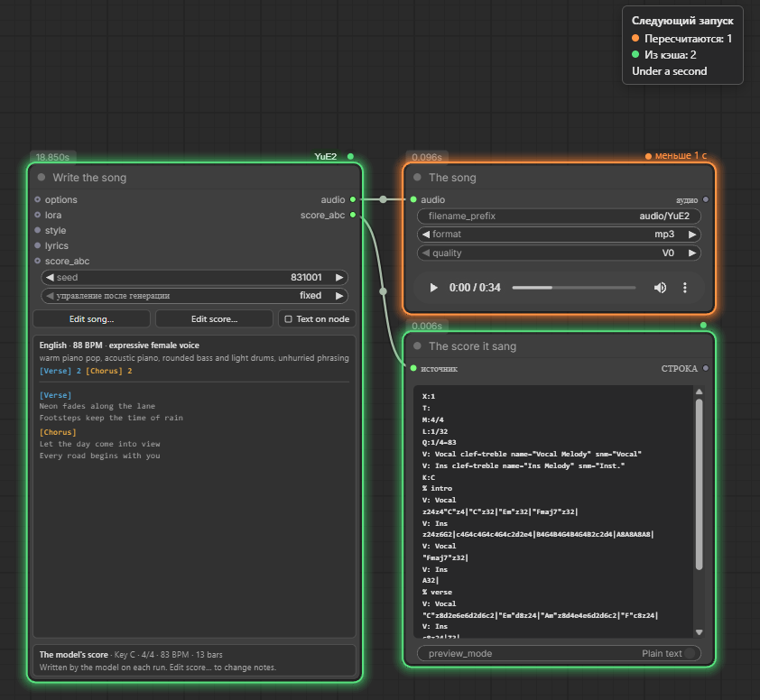The width and height of the screenshot is (760, 700).
Task: Click the score_abc output socket
Action: coord(353,215)
